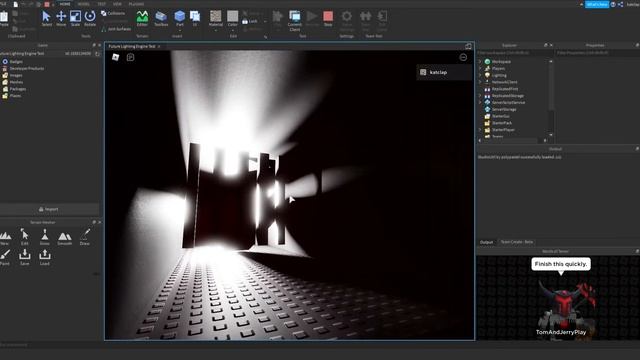640x360 pixels.
Task: Expand the NetworkClient node
Action: pos(480,82)
